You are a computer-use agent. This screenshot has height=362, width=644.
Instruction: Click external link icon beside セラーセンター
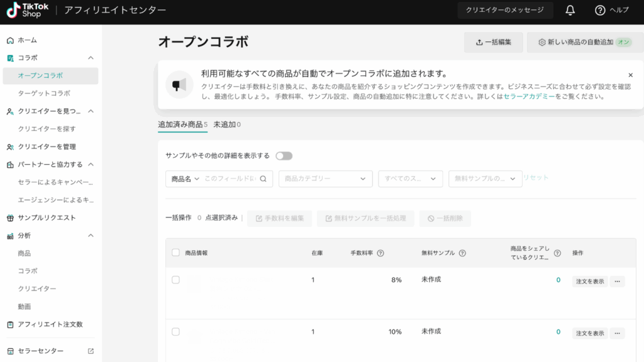click(x=91, y=351)
